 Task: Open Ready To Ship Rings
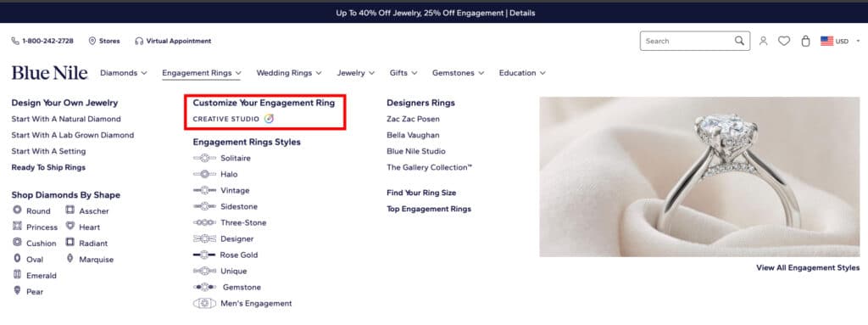(x=48, y=167)
